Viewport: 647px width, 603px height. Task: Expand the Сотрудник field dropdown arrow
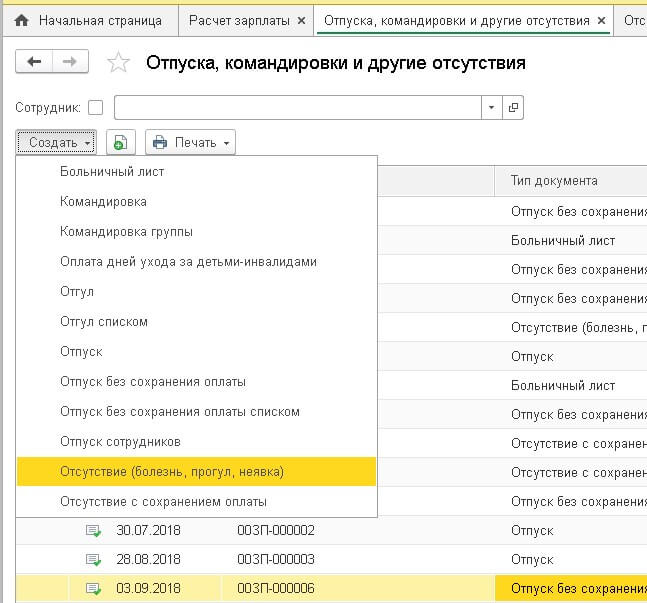click(x=491, y=108)
